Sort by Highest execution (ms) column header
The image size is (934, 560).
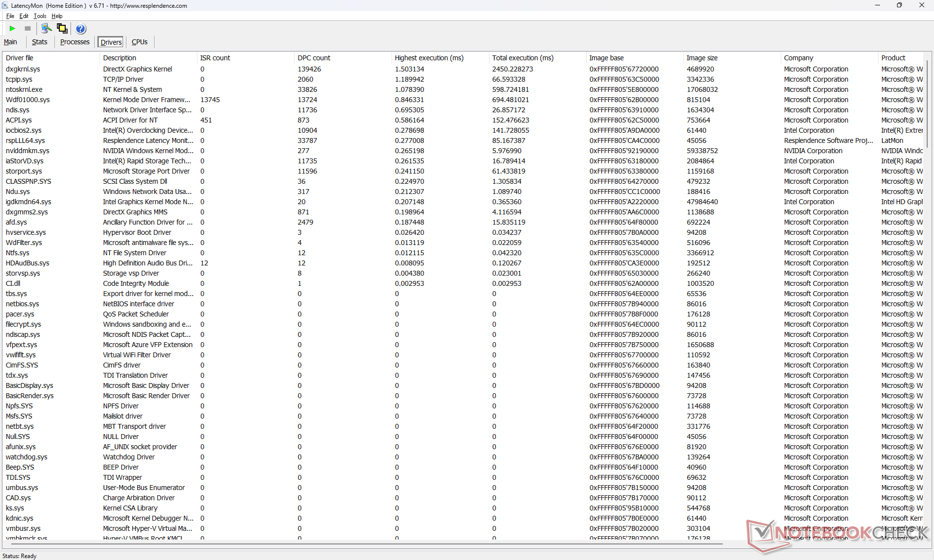click(429, 58)
